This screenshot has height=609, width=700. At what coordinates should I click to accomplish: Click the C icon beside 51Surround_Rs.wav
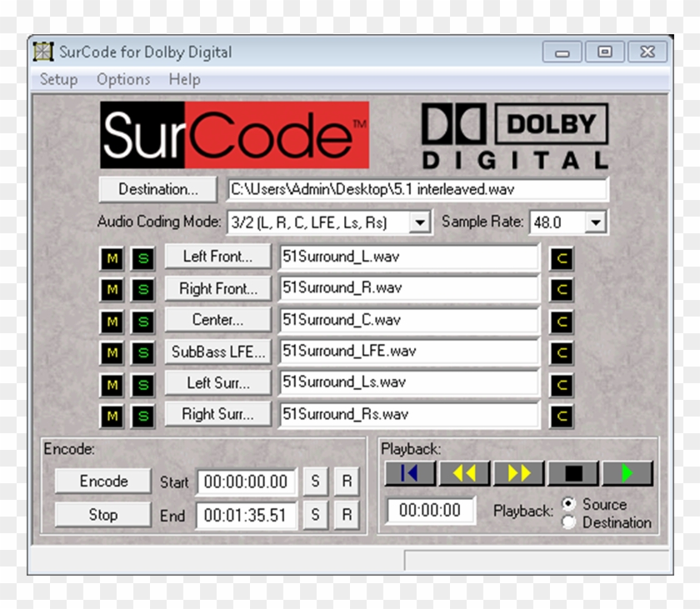click(562, 414)
